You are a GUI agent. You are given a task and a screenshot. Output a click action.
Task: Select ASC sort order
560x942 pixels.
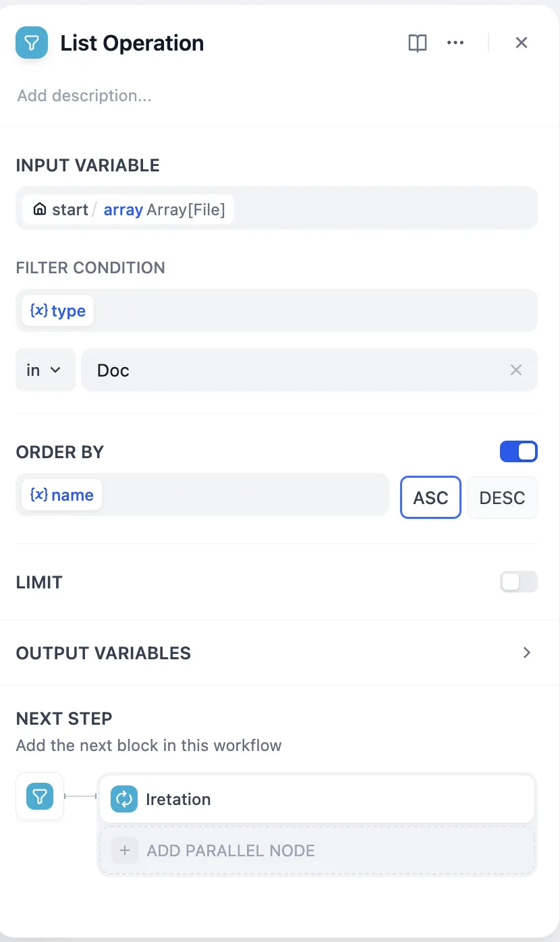point(430,497)
